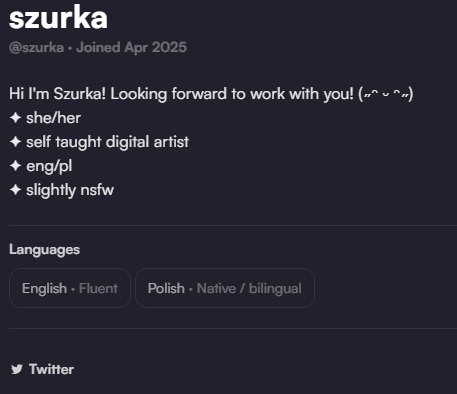
Task: Click the sparkle icon beside eng/pl
Action: point(15,166)
